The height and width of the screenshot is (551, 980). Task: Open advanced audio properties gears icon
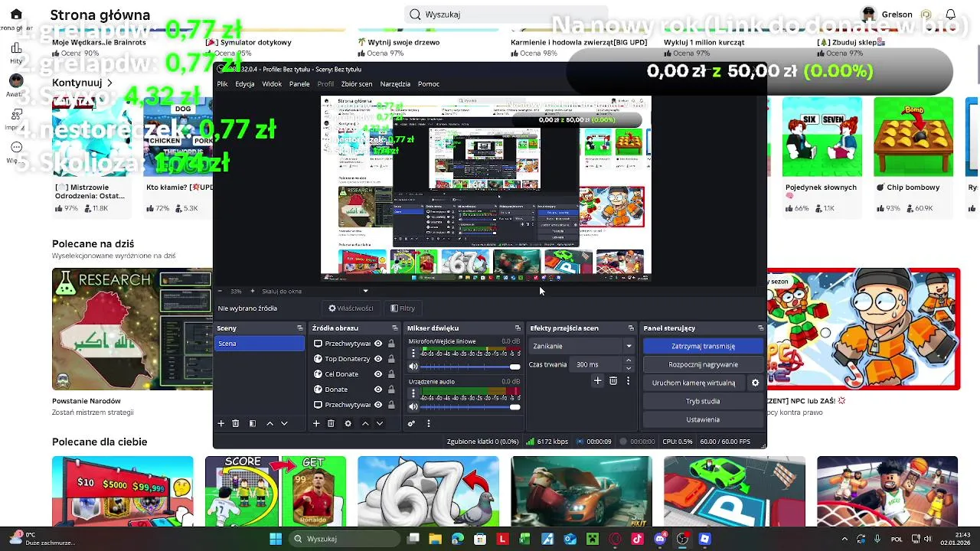pyautogui.click(x=411, y=423)
